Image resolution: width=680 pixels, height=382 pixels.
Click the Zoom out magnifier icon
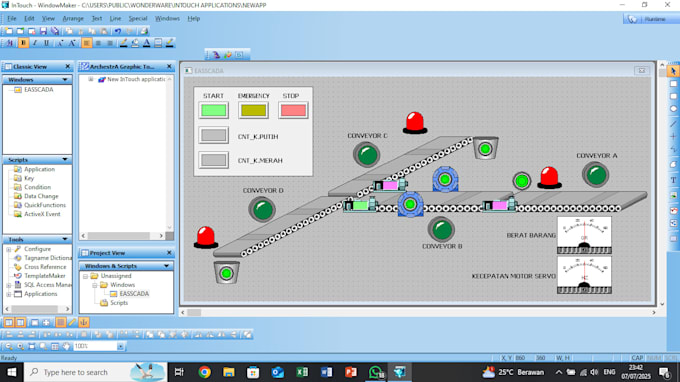(x=9, y=346)
